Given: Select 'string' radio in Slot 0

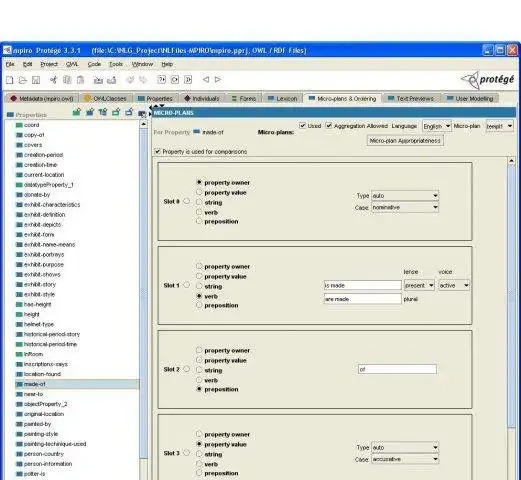Looking at the screenshot, I should pos(199,202).
